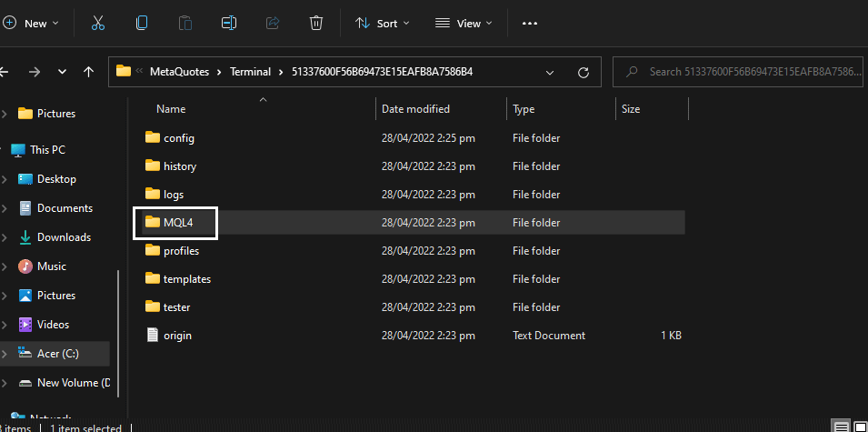
Task: Expand the Desktop tree node
Action: (5, 179)
